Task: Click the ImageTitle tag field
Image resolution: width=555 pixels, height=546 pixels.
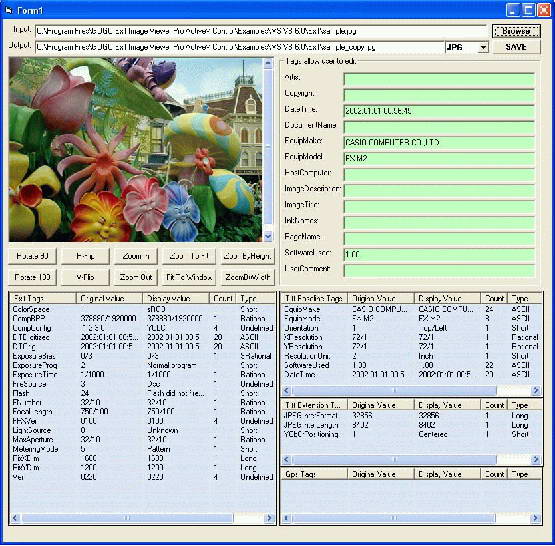Action: (x=439, y=206)
